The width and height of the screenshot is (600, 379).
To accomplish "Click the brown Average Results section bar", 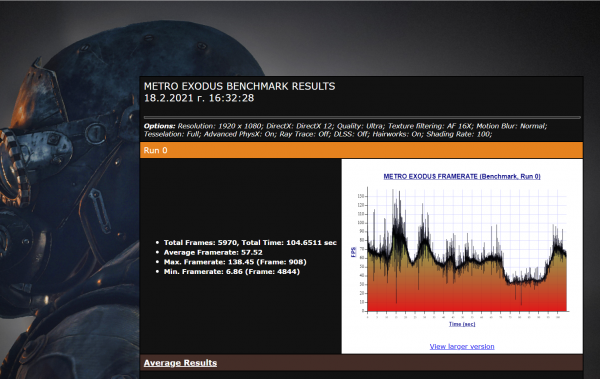I will pyautogui.click(x=361, y=363).
